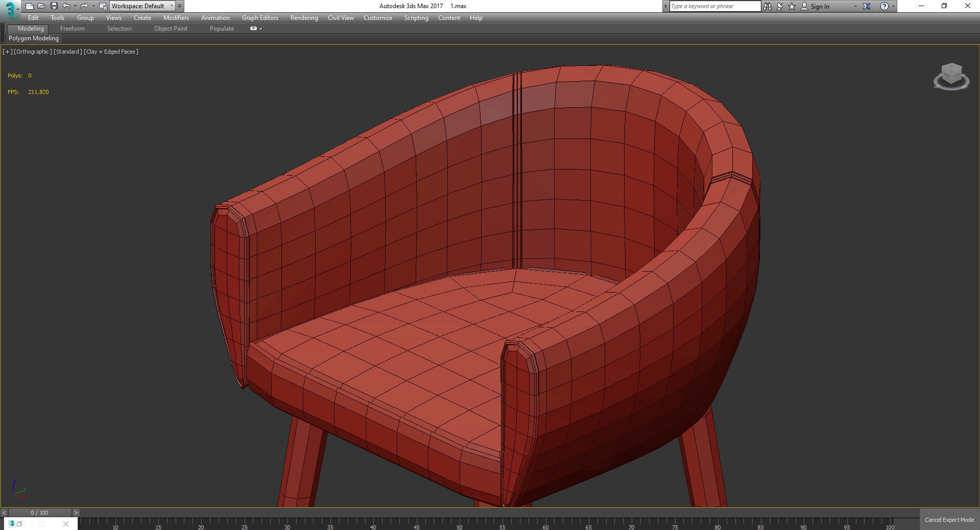The image size is (980, 530).
Task: Save the scene with the floppy icon
Action: [x=54, y=6]
